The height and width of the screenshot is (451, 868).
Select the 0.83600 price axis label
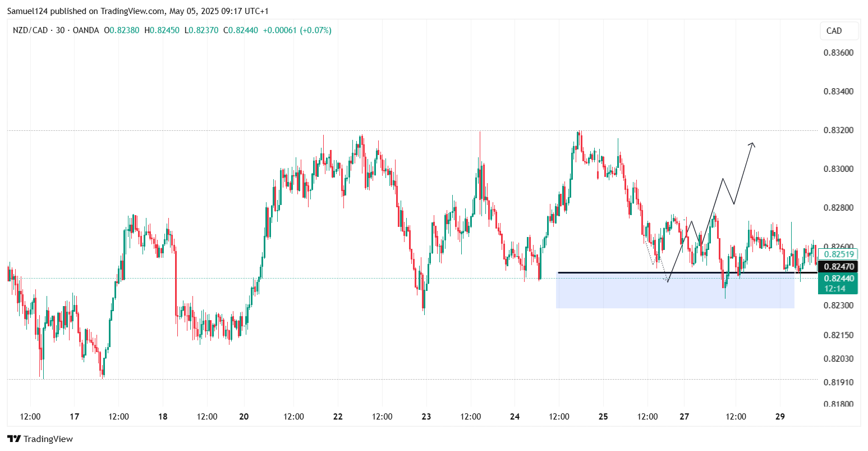pyautogui.click(x=838, y=53)
